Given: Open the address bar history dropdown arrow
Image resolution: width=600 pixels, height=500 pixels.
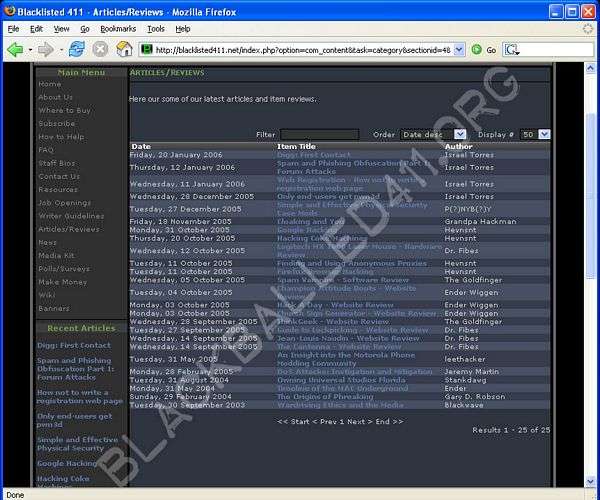Looking at the screenshot, I should point(460,49).
